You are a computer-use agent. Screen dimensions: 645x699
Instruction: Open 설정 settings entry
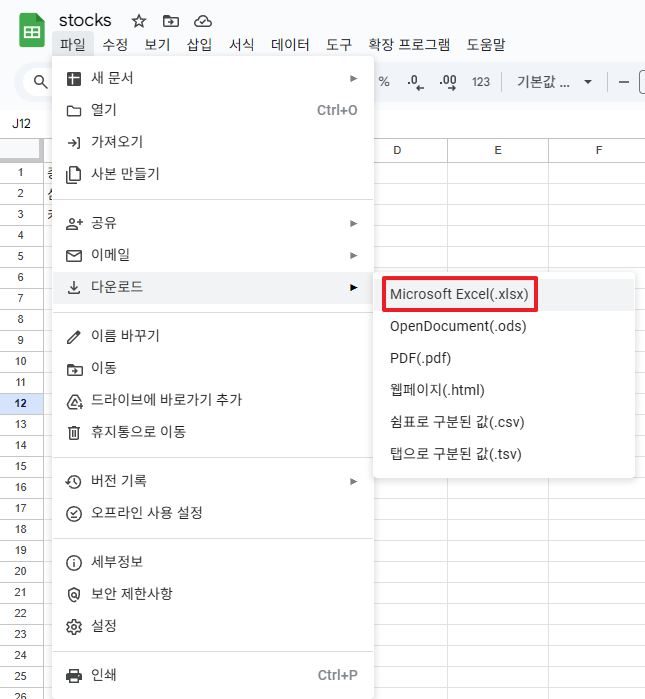pos(213,626)
